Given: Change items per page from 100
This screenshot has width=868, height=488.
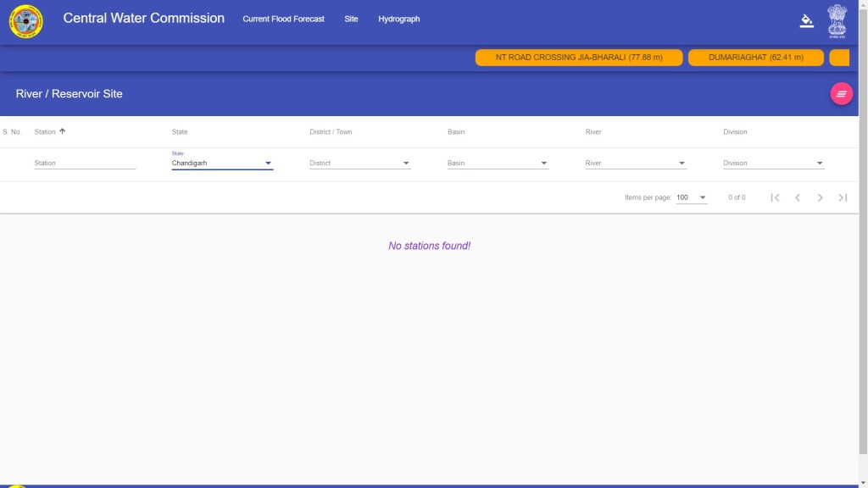Looking at the screenshot, I should [x=692, y=197].
